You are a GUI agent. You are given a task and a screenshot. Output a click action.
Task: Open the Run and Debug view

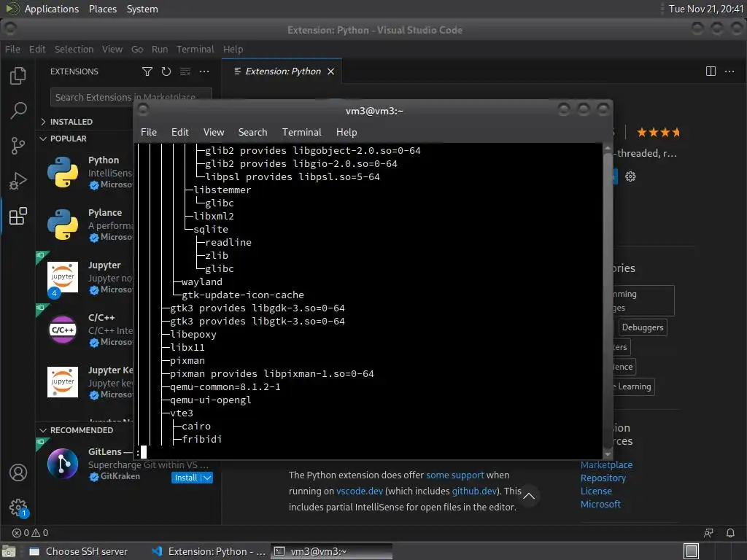(18, 181)
